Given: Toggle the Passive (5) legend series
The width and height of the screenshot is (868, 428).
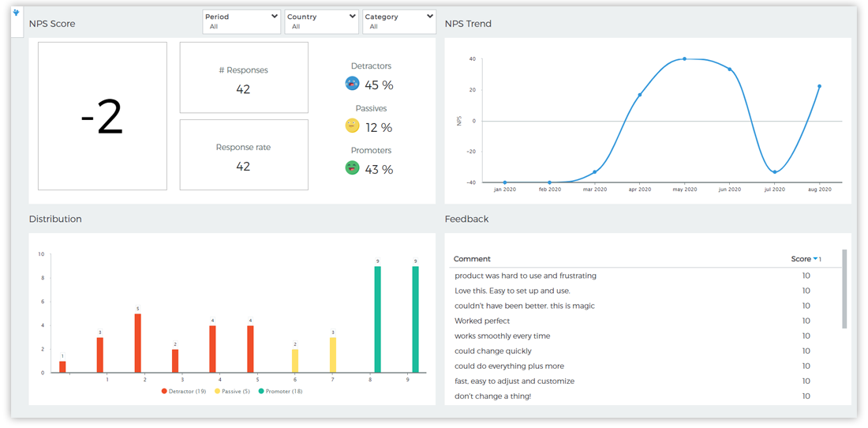Looking at the screenshot, I should click(234, 391).
